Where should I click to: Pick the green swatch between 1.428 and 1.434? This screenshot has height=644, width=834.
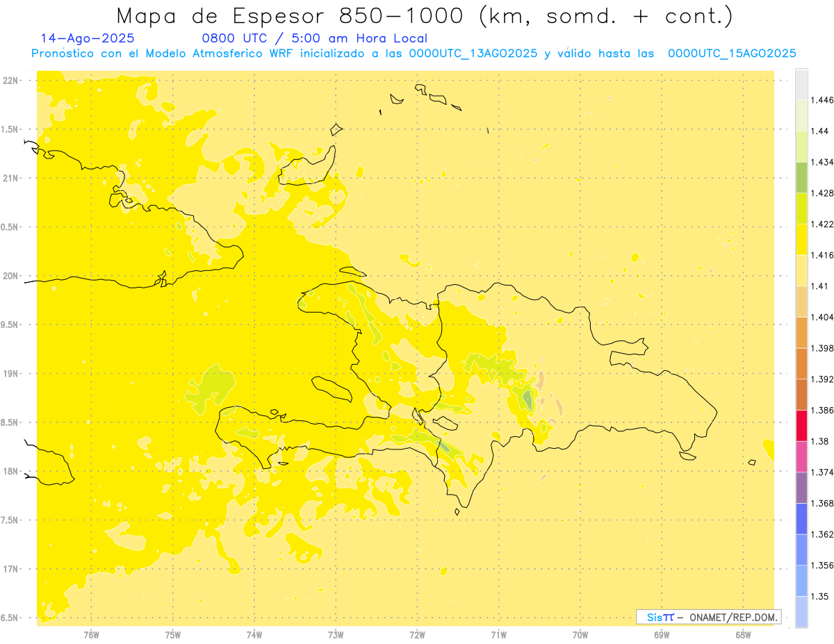point(801,177)
